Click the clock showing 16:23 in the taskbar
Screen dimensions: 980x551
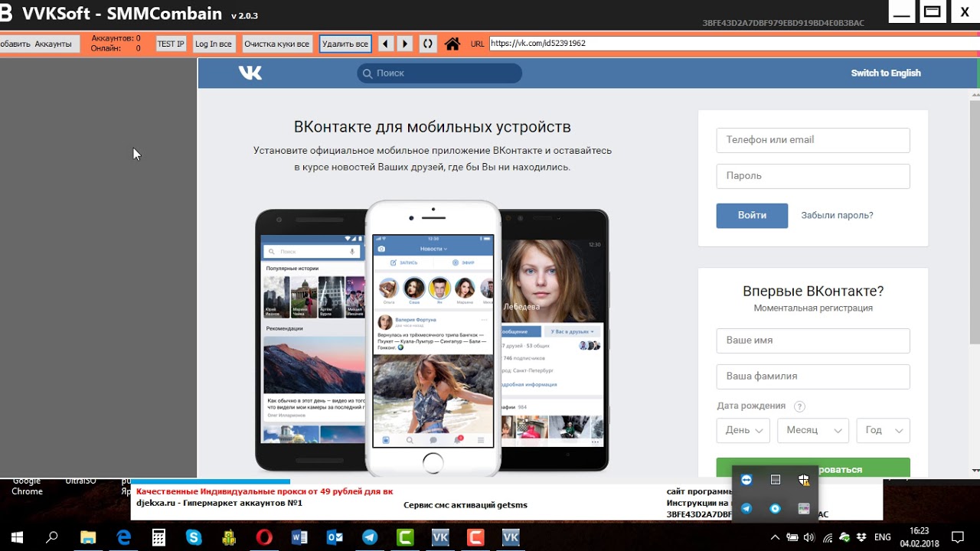(920, 530)
